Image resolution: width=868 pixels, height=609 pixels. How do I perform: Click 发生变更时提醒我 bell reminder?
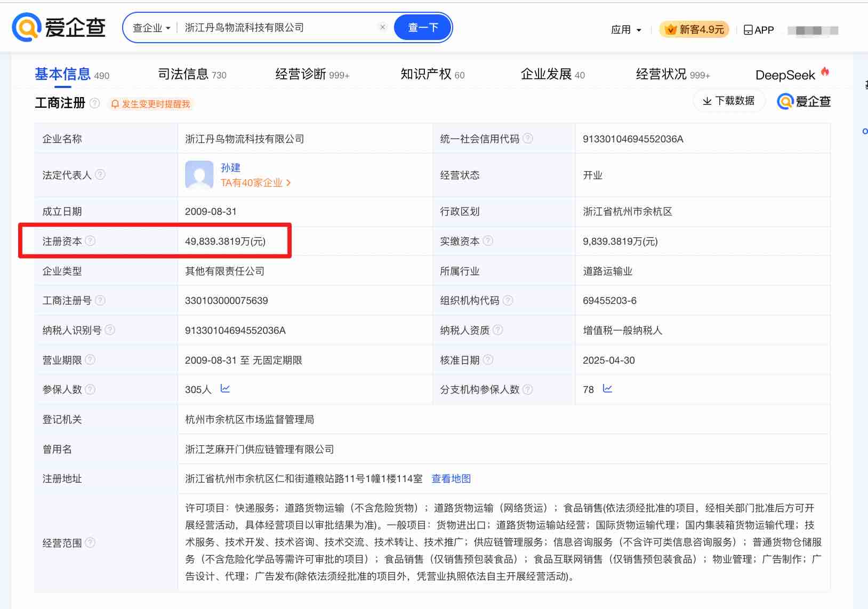click(x=150, y=104)
